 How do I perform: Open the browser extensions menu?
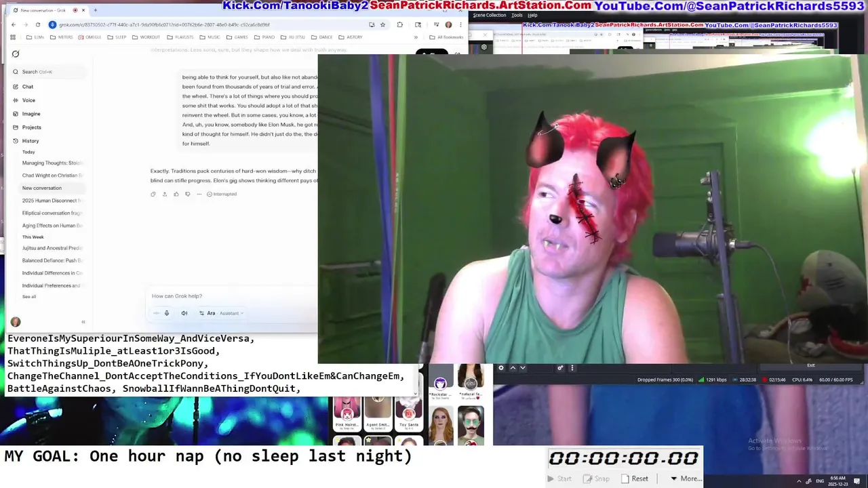point(399,25)
